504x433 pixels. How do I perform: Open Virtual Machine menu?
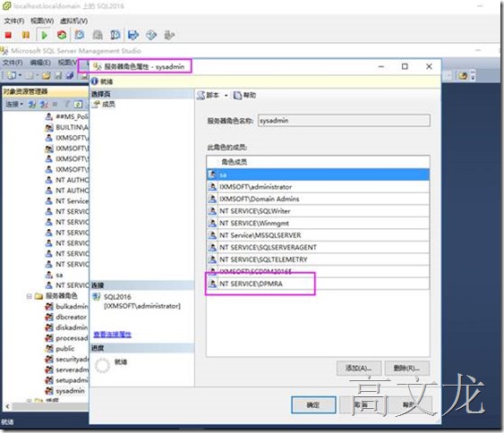pos(73,21)
